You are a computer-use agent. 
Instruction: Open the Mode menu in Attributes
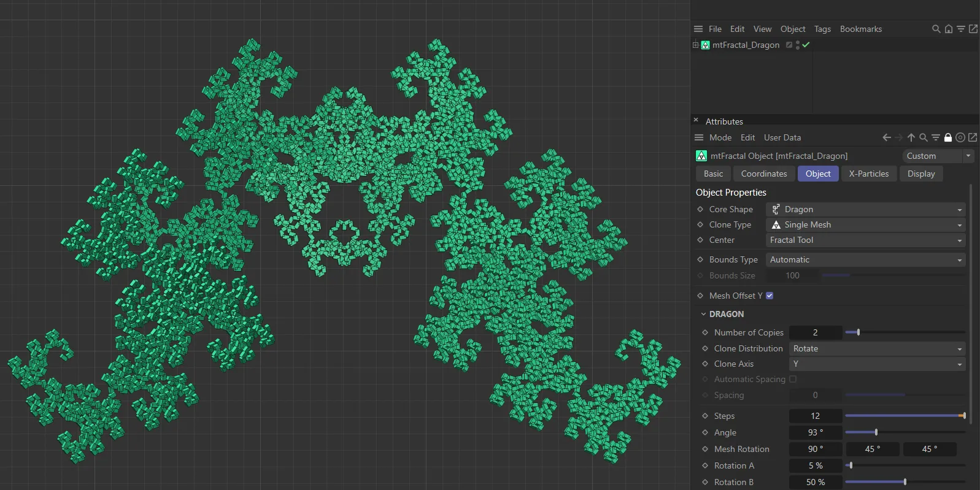coord(720,137)
